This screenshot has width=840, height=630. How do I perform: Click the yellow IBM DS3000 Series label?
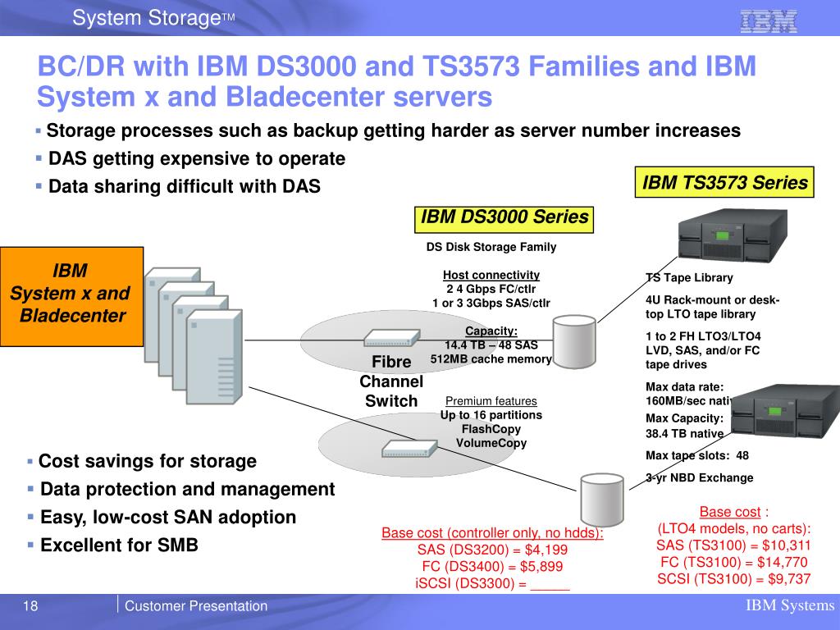pos(504,219)
